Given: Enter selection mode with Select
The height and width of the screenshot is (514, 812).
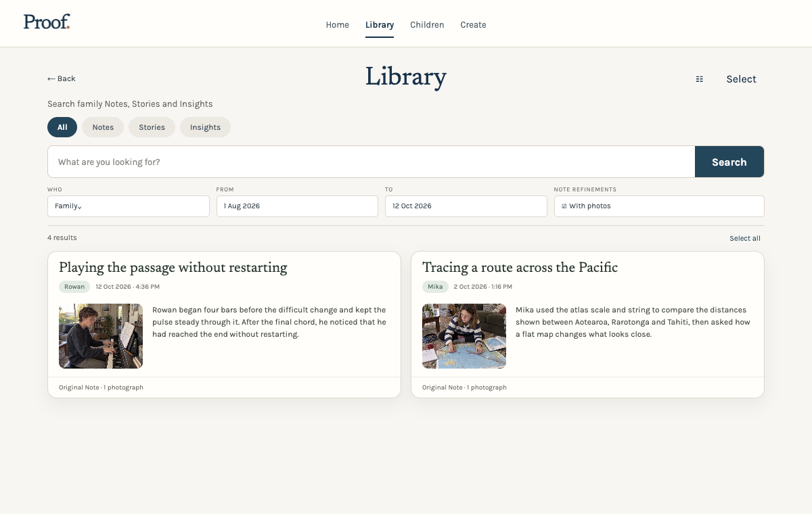Looking at the screenshot, I should click(x=741, y=79).
